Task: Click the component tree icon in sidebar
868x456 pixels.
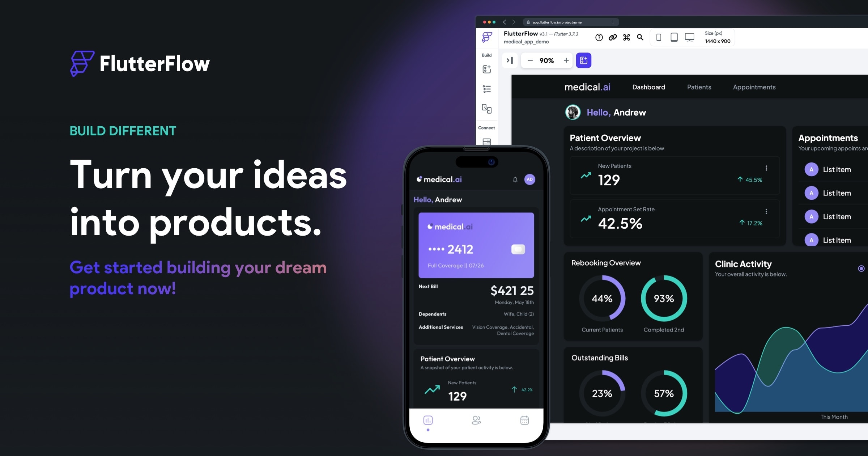Action: pyautogui.click(x=486, y=89)
